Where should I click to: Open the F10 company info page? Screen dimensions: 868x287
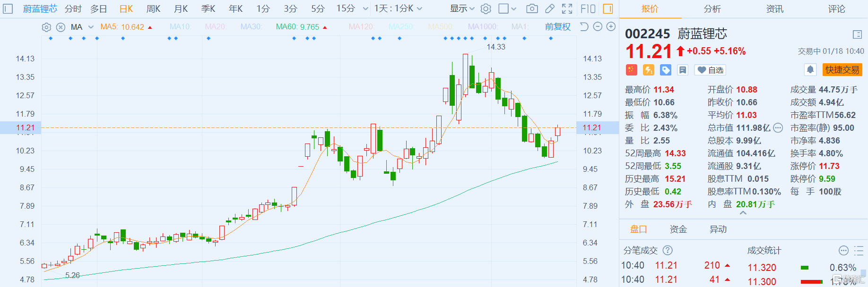click(588, 9)
